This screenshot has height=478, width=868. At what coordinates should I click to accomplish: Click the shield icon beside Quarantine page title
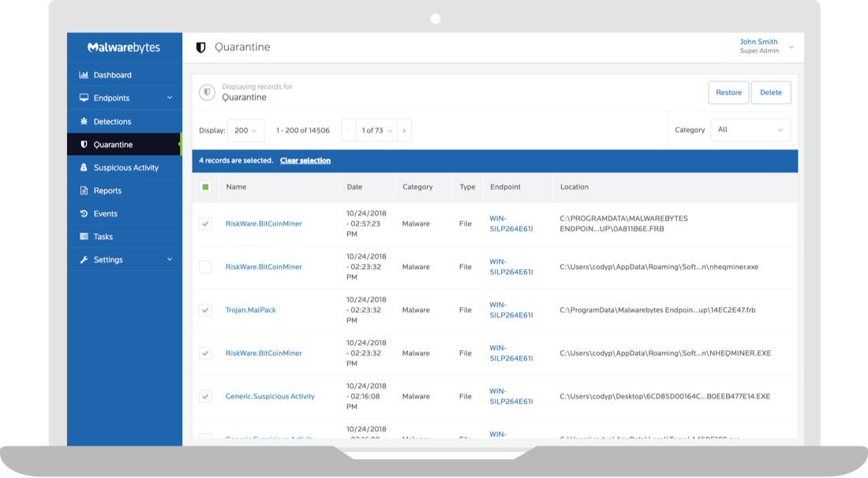201,47
